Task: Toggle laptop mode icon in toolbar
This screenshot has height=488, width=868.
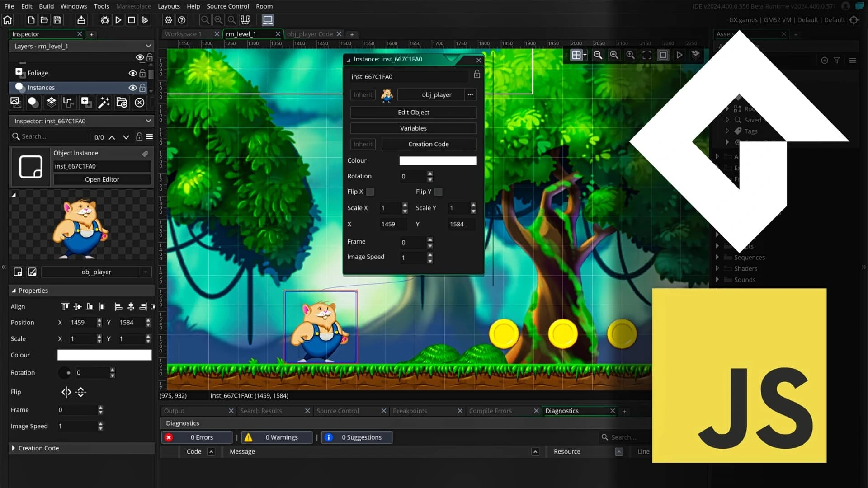Action: pos(268,20)
